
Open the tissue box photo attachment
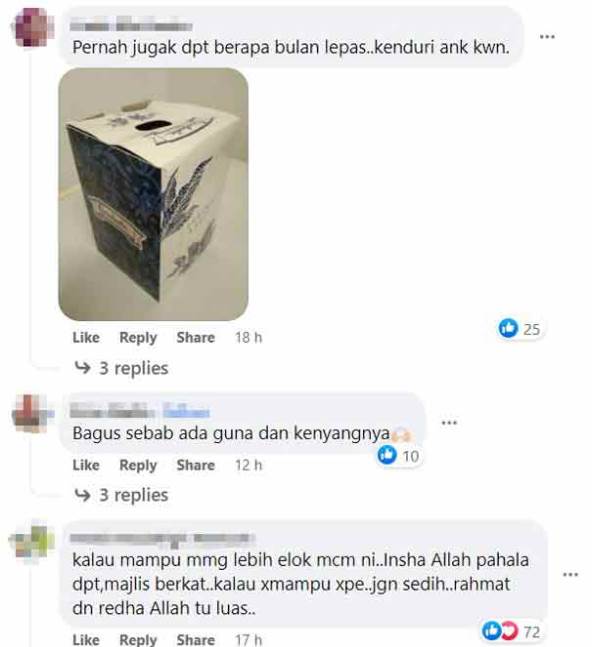click(x=153, y=194)
